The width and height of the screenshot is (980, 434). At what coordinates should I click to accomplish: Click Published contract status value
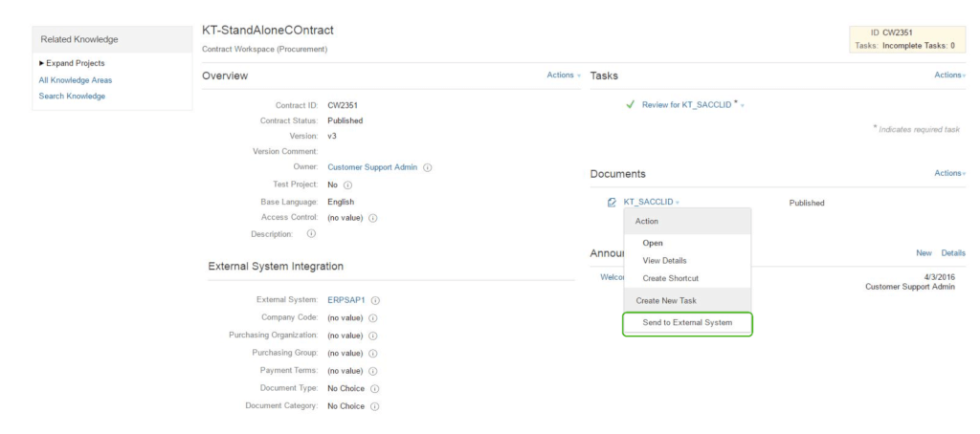345,120
